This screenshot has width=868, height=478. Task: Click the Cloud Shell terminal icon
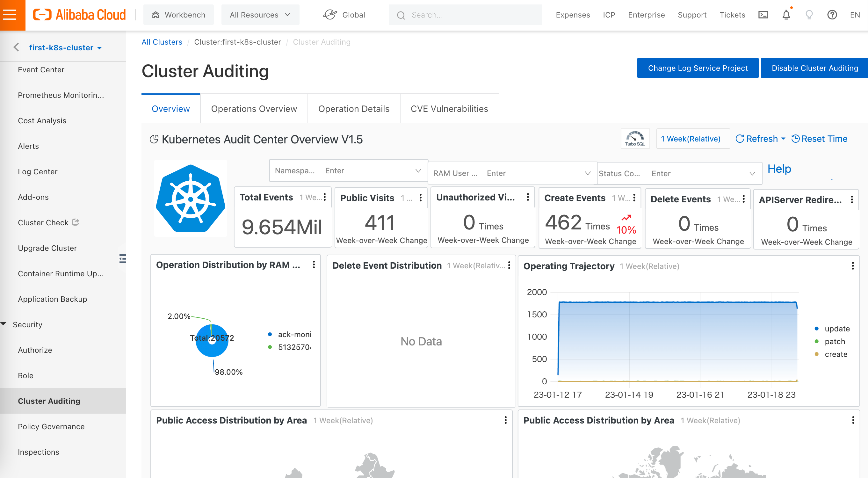(763, 15)
